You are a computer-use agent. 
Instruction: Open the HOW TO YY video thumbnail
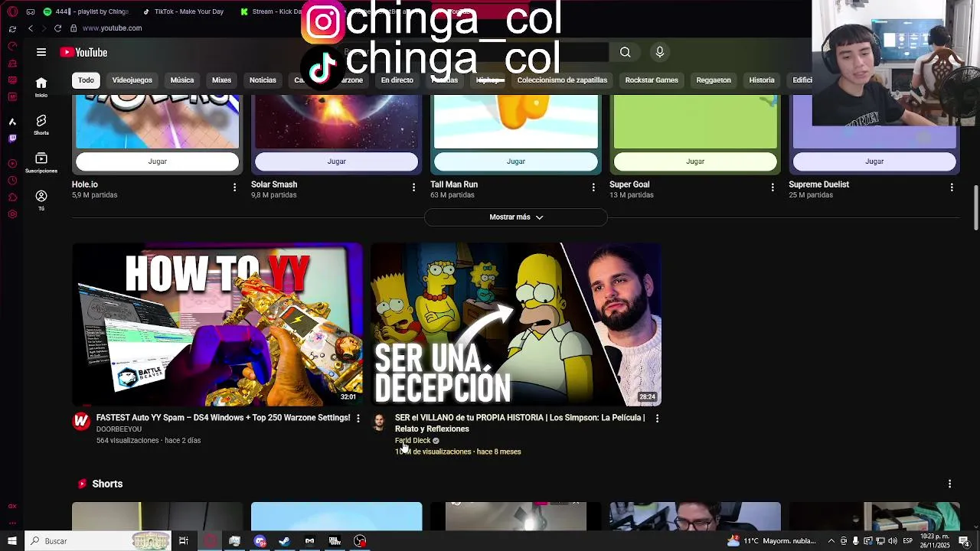(217, 324)
